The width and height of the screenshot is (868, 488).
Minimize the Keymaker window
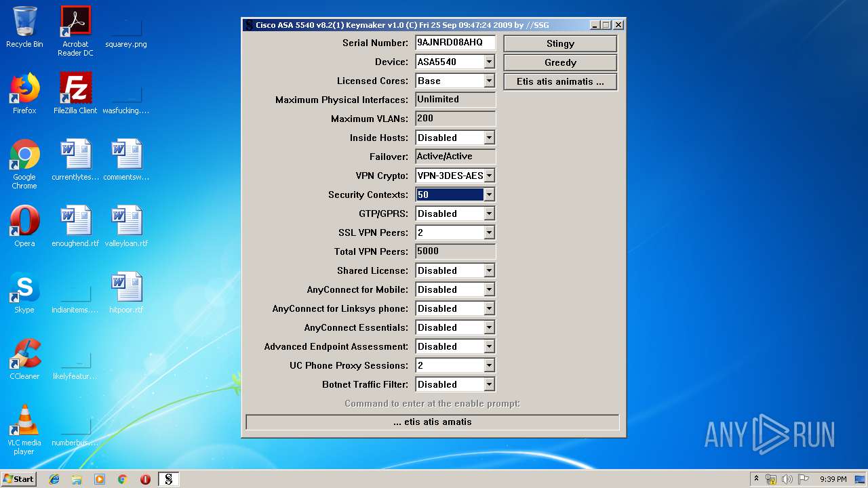(595, 25)
